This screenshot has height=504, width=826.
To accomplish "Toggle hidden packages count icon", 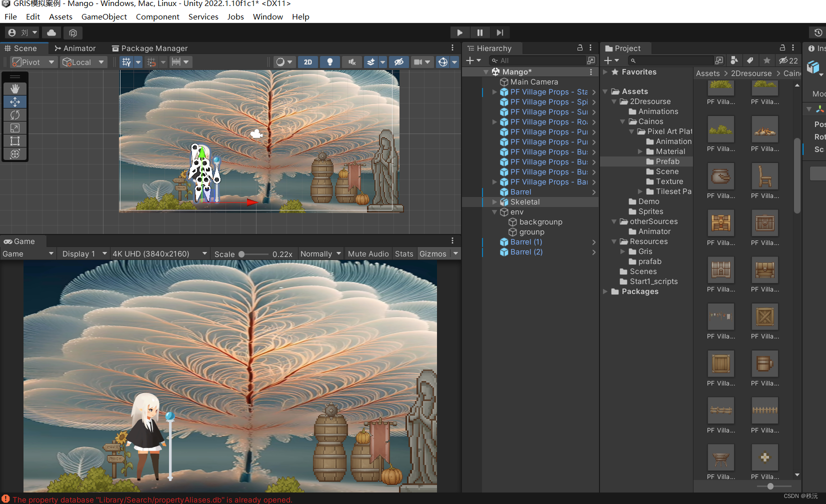I will click(788, 60).
